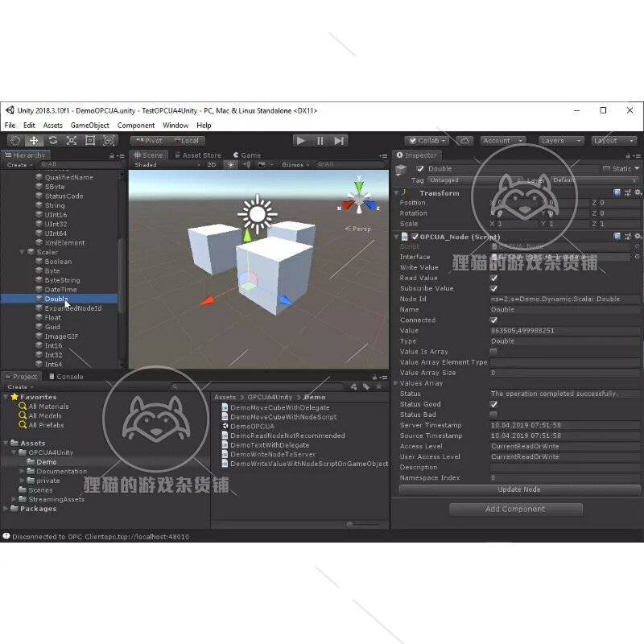Open the Account dropdown
This screenshot has width=644, height=644.
(503, 141)
